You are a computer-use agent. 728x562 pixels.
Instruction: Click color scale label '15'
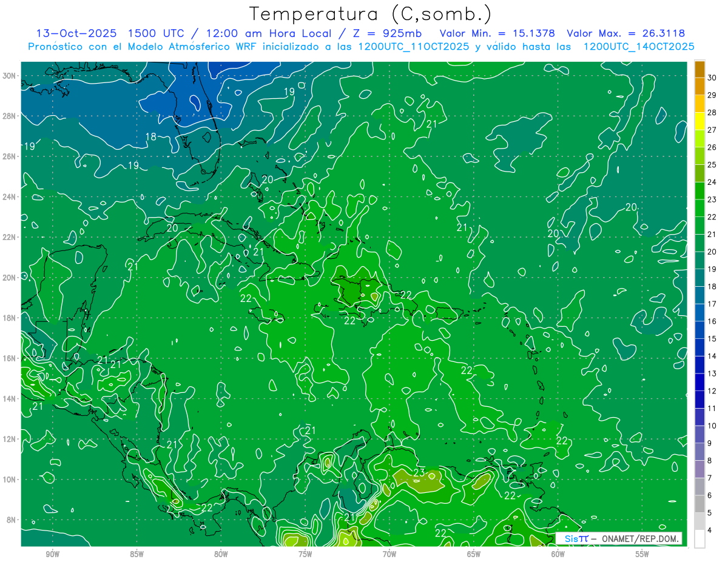pos(712,339)
